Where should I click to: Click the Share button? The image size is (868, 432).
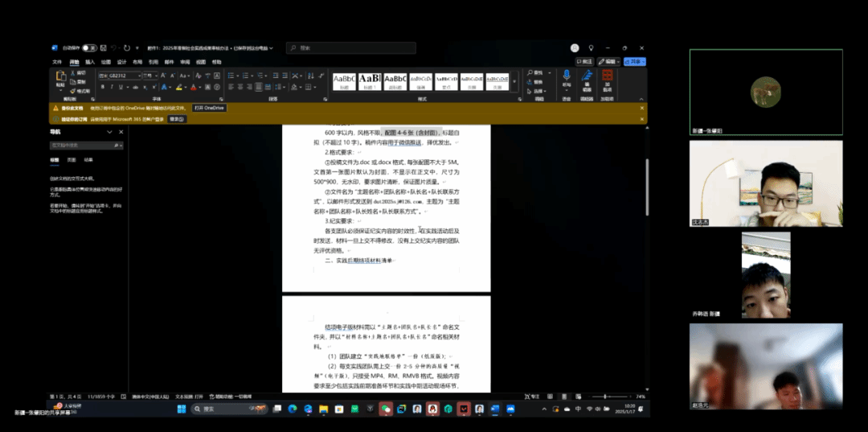[636, 61]
